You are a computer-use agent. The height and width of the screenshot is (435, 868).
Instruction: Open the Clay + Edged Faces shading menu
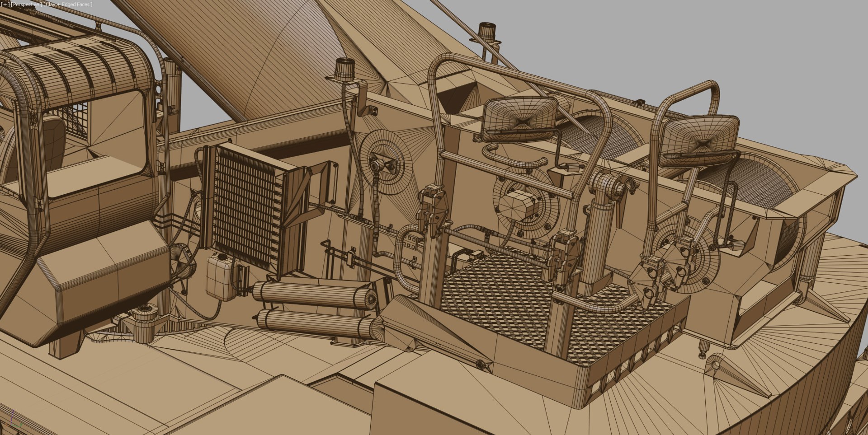click(68, 5)
